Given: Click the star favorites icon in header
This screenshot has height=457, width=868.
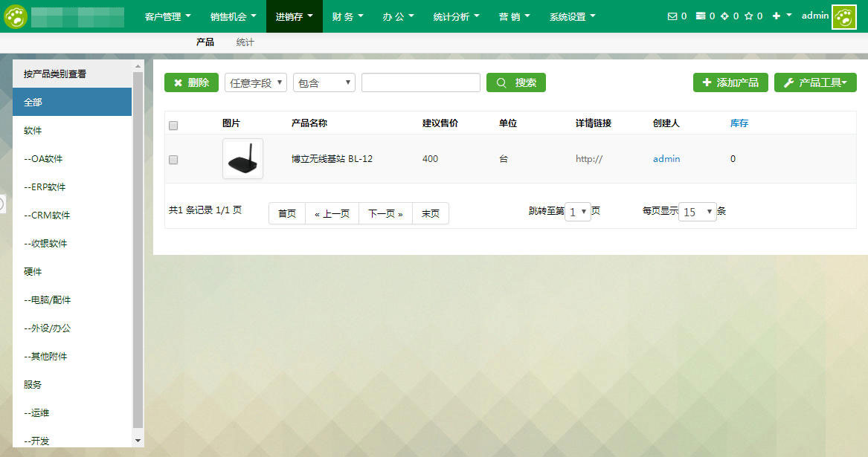Looking at the screenshot, I should click(748, 16).
